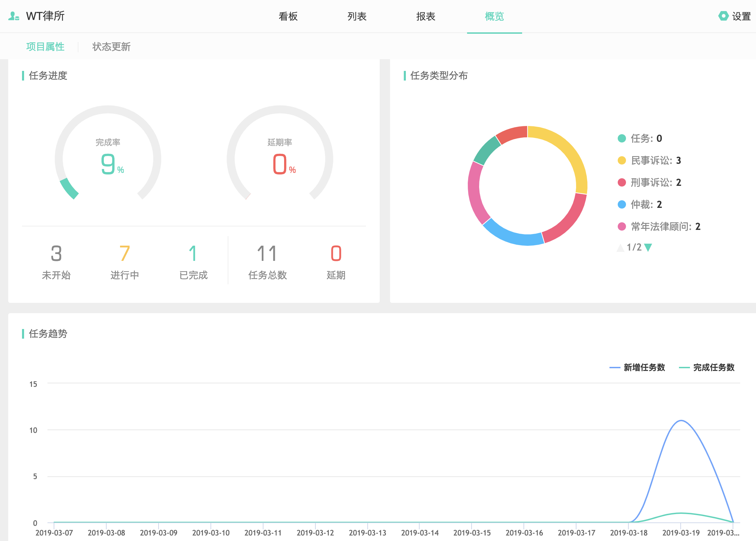
Task: Click the 任务类型分布 section title
Action: click(439, 76)
